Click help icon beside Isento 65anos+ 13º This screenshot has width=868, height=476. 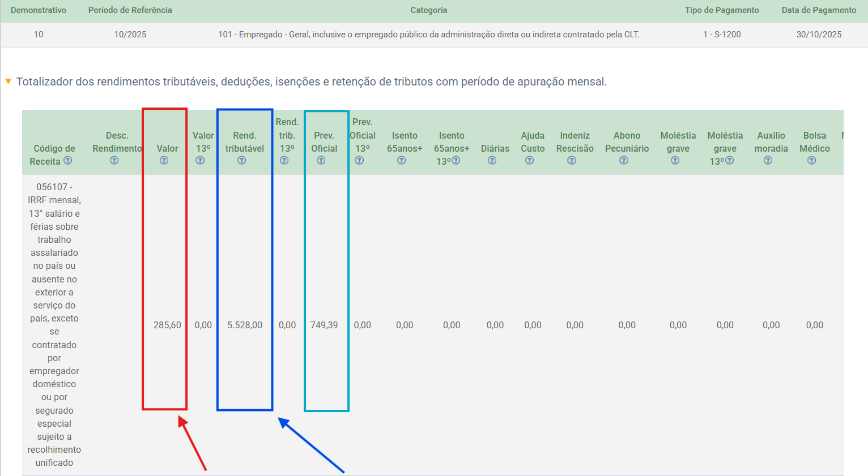coord(456,161)
